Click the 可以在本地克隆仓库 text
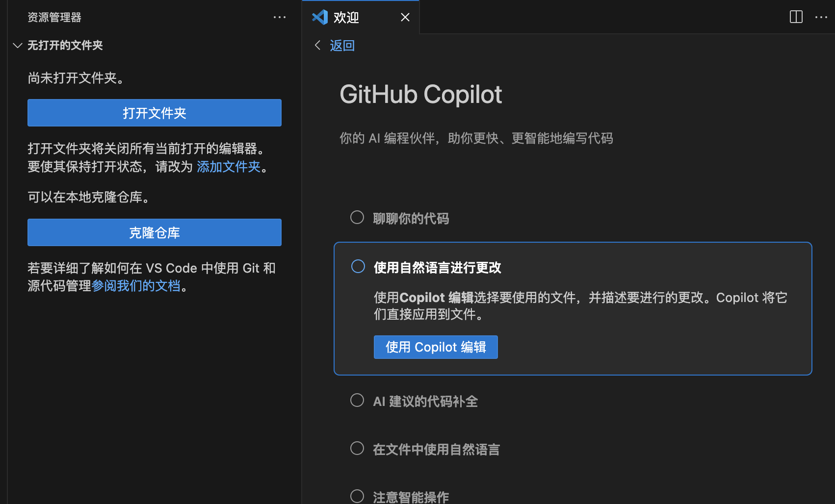 (x=89, y=197)
